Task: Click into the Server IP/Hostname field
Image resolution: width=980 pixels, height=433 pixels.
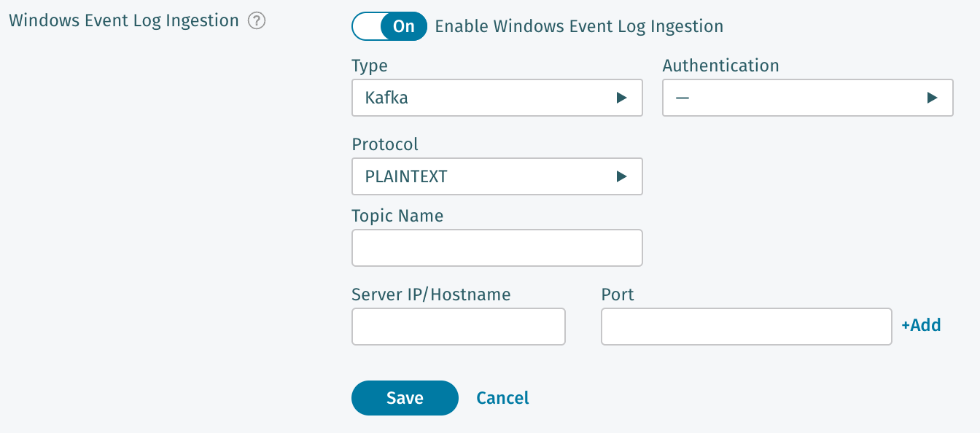Action: [x=458, y=327]
